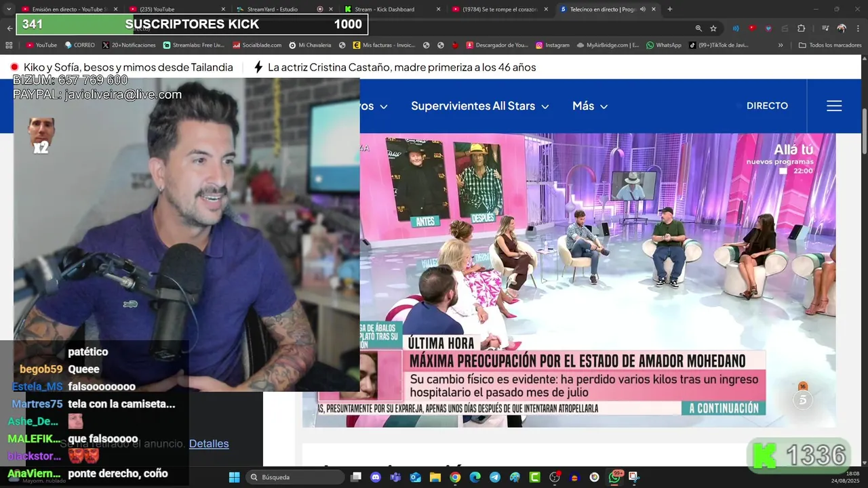Open the Streamlabs: Free Liv... bookmark

[193, 45]
